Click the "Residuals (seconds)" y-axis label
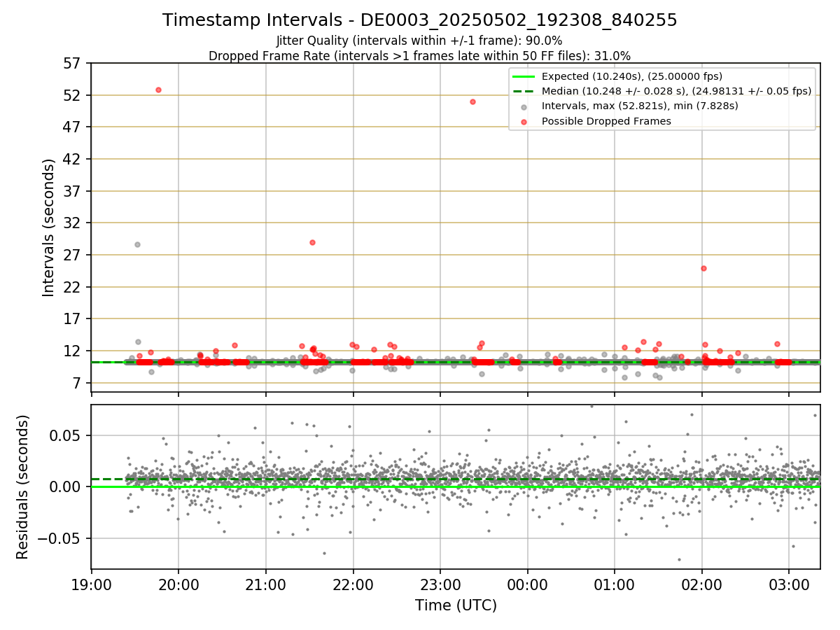The height and width of the screenshot is (630, 840). click(x=23, y=486)
